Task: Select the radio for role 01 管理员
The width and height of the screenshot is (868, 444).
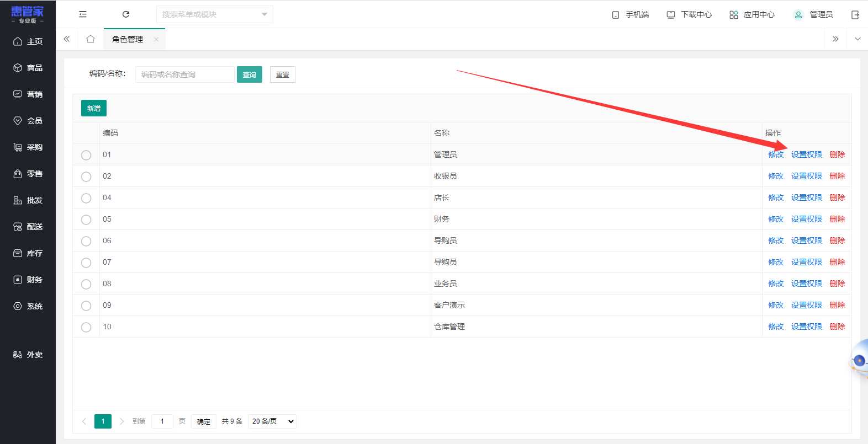Action: coord(86,155)
